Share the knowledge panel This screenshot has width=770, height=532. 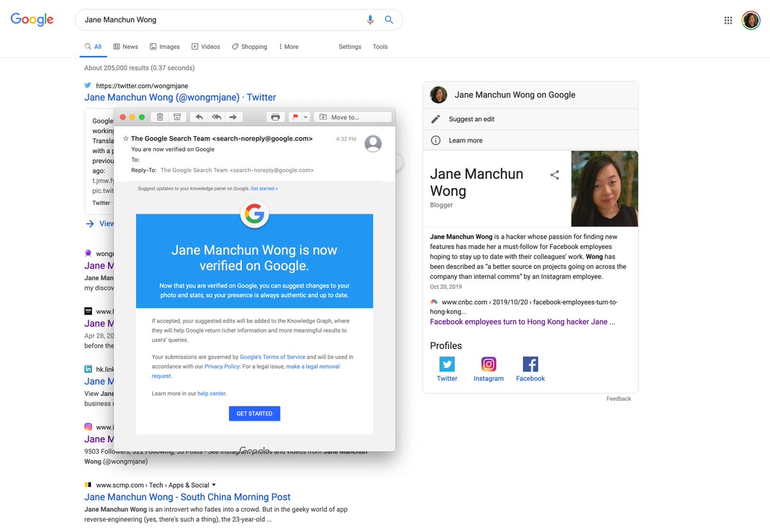pyautogui.click(x=555, y=175)
